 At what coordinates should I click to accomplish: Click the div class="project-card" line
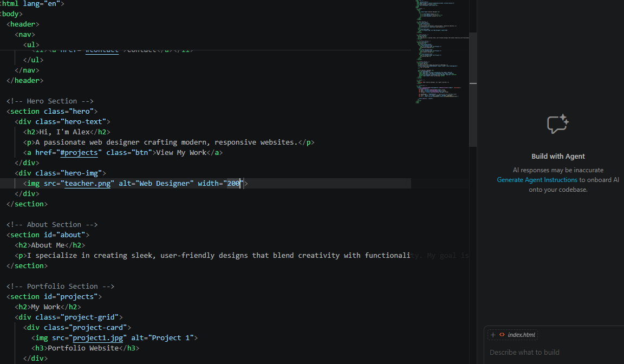(77, 328)
